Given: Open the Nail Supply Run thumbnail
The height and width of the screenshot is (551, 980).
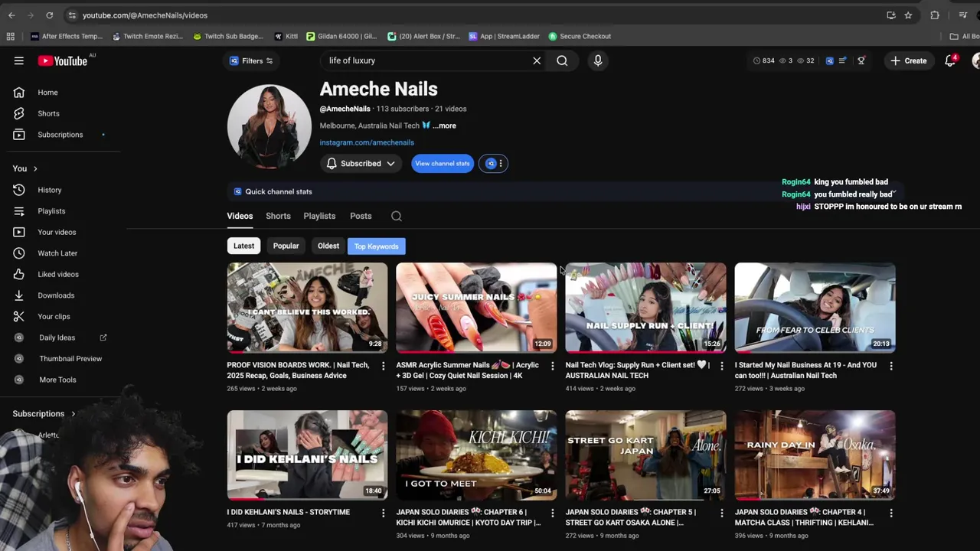Looking at the screenshot, I should pos(645,308).
